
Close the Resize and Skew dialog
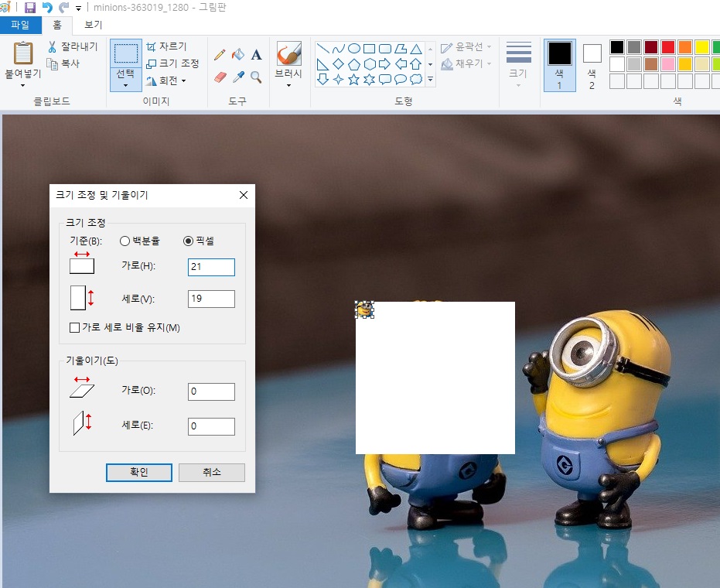244,195
